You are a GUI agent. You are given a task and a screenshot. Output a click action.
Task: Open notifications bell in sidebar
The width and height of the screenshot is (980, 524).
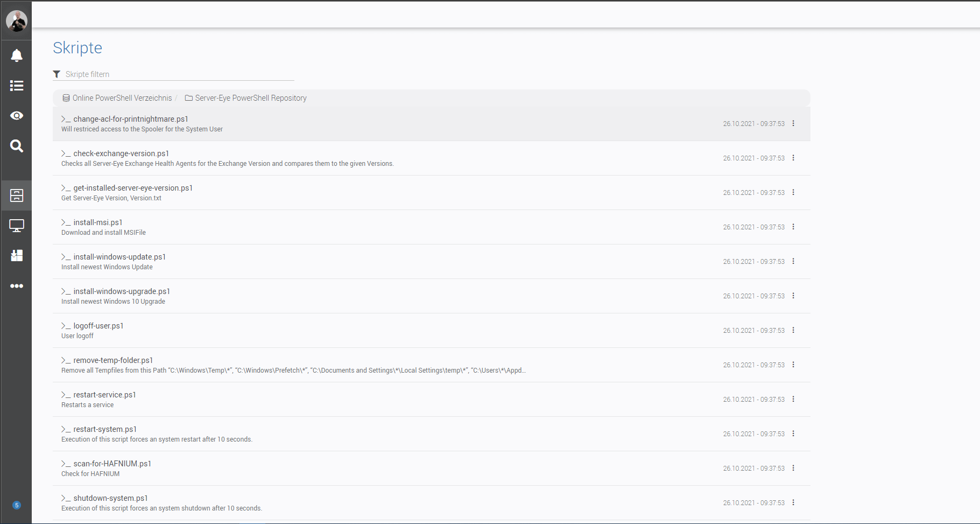pos(17,55)
